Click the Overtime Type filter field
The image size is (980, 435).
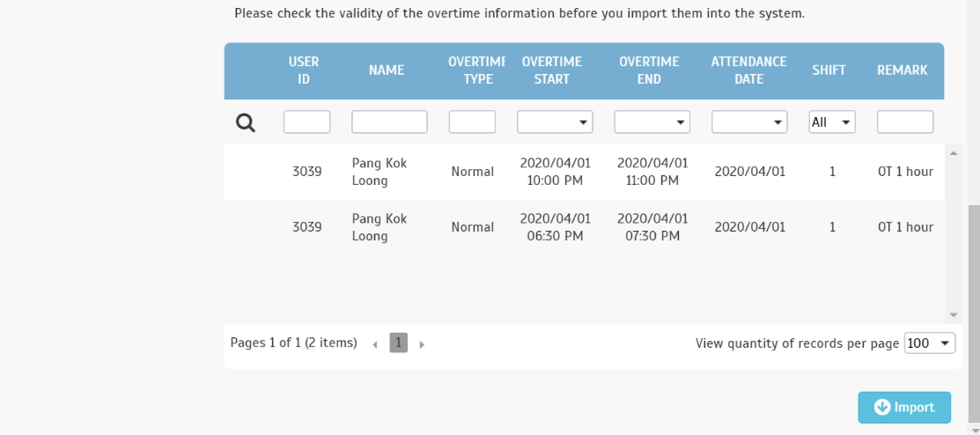472,122
